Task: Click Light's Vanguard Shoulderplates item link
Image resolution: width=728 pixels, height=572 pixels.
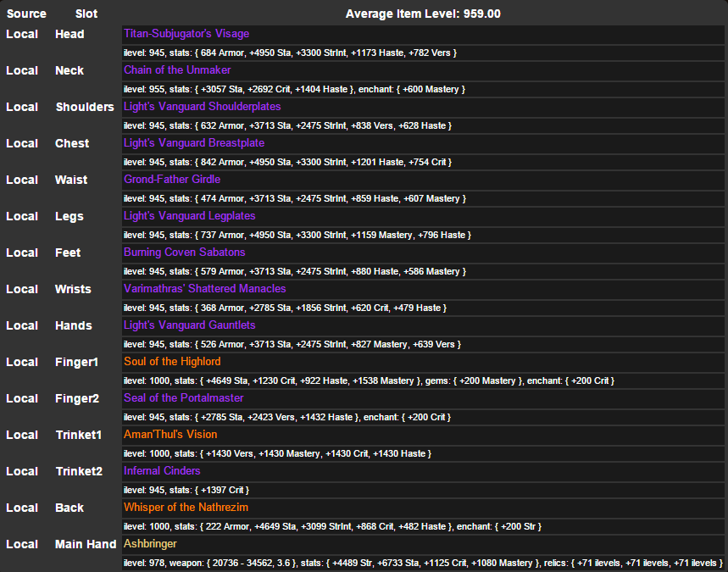Action: click(202, 107)
